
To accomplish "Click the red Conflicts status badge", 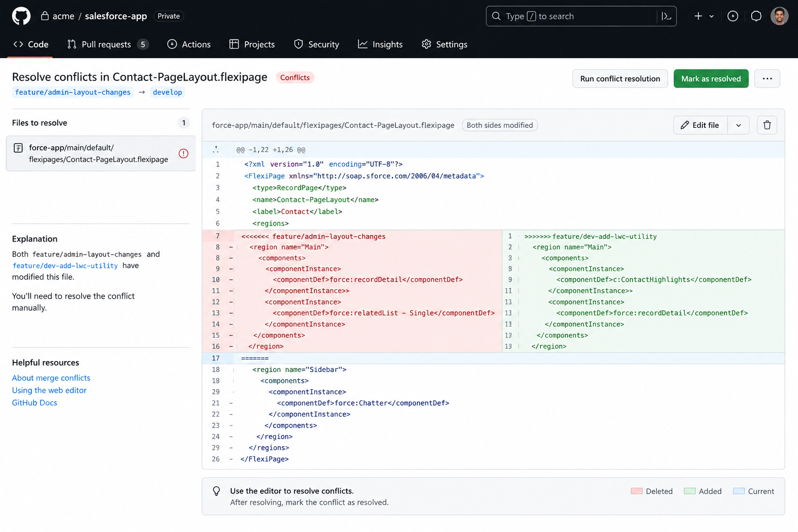I will (295, 77).
